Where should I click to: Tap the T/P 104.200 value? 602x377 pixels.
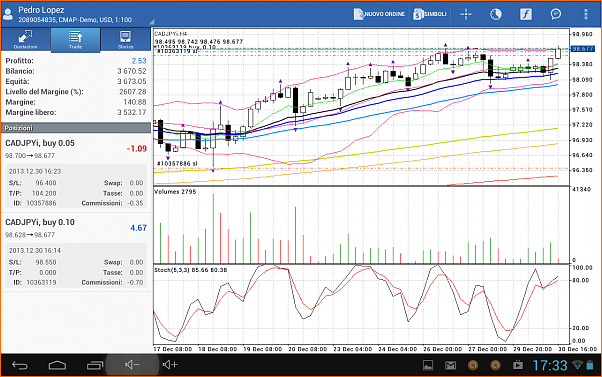tap(44, 193)
